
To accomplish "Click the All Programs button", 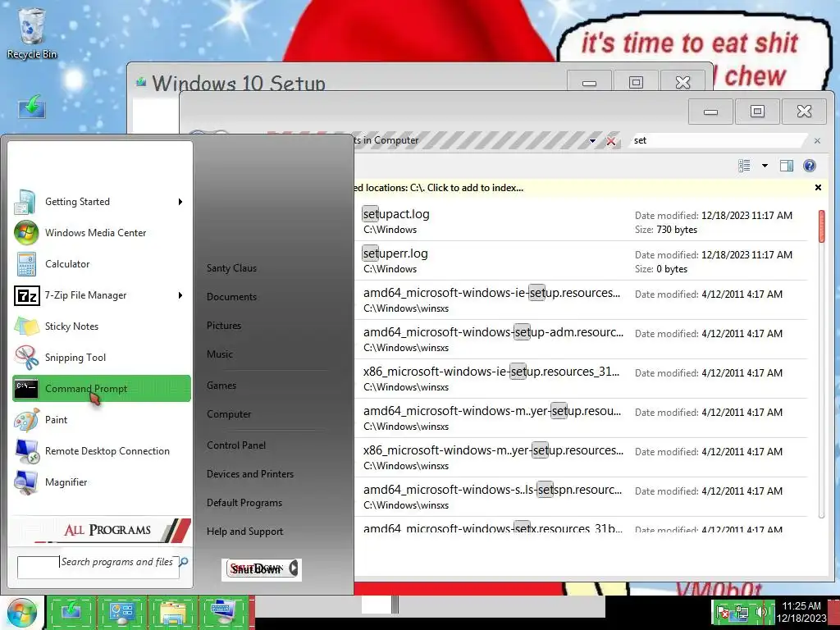I will coord(101,530).
